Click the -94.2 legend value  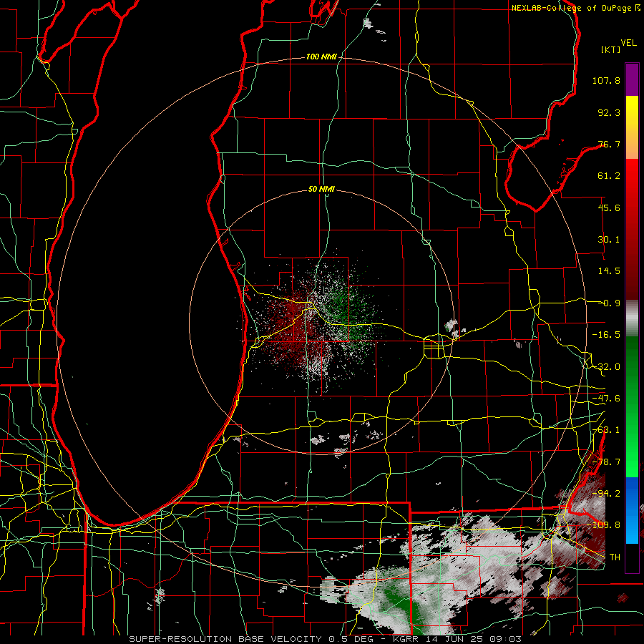606,493
